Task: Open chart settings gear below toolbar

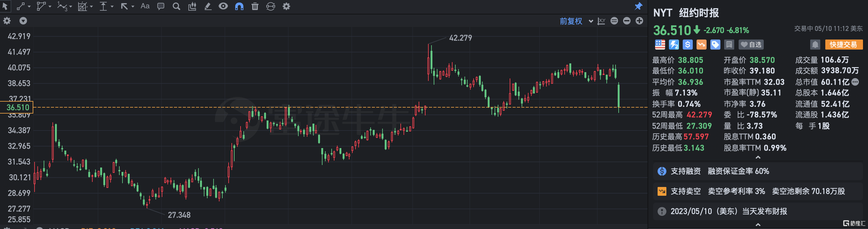Action: [7, 21]
